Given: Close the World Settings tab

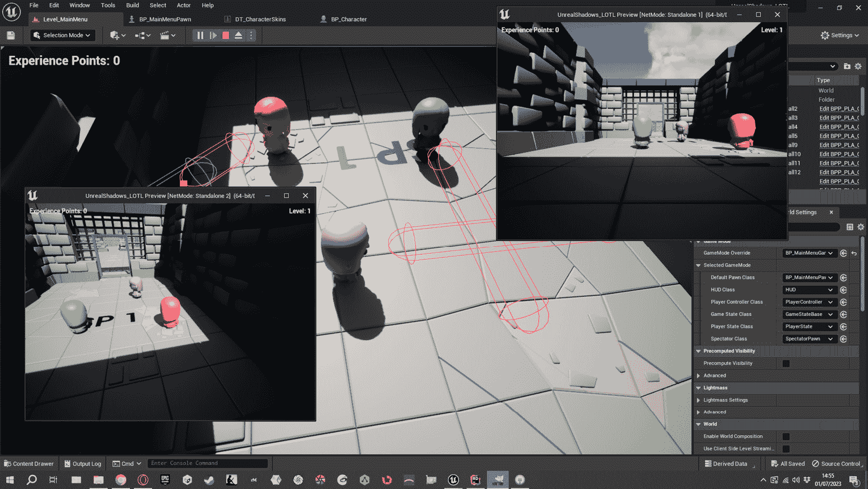Looking at the screenshot, I should tap(831, 212).
